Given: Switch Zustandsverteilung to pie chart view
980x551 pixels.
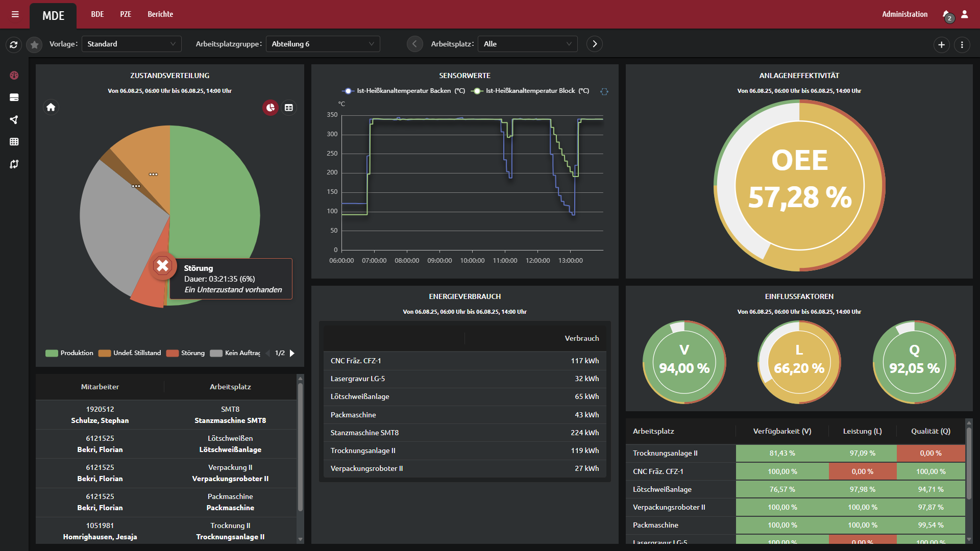Looking at the screenshot, I should coord(271,108).
